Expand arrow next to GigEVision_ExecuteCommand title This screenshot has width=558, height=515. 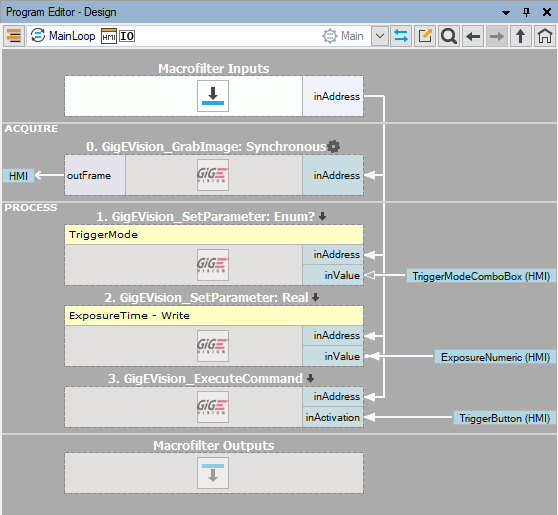click(310, 378)
